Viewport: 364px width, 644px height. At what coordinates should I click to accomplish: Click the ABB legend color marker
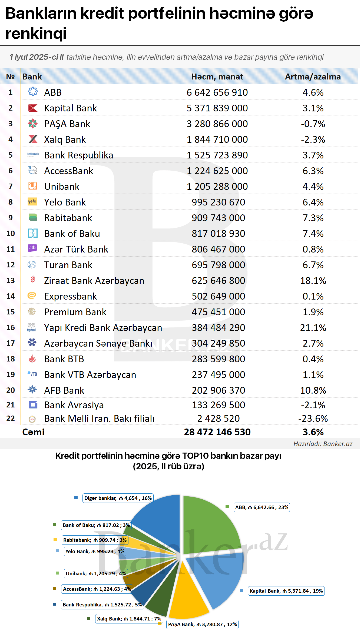(227, 507)
